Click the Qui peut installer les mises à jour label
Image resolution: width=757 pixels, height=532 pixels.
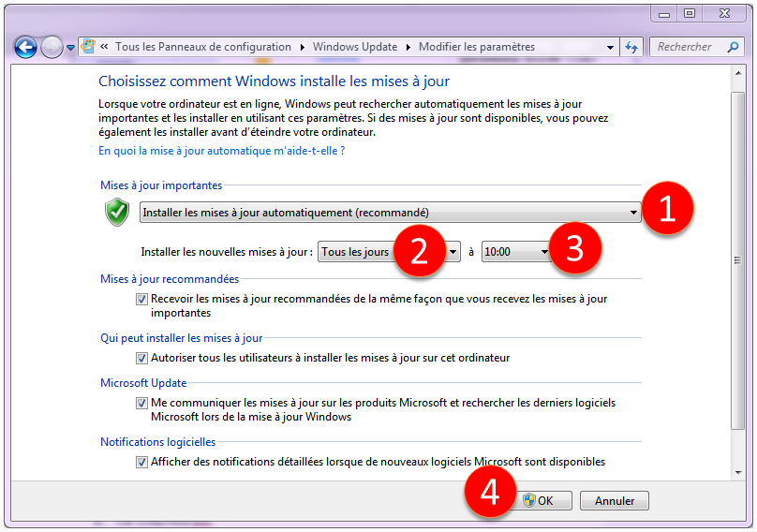point(182,338)
